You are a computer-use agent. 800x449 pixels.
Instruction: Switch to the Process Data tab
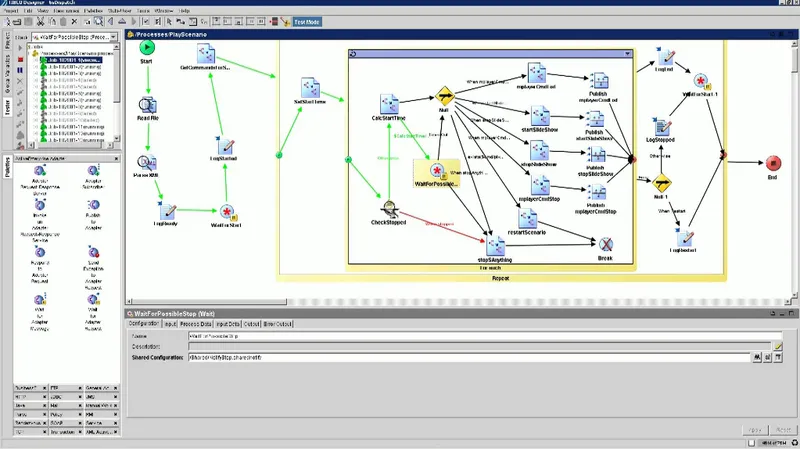195,324
